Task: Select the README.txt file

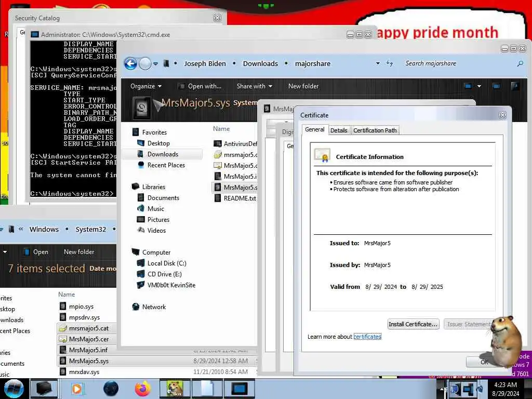Action: tap(235, 198)
